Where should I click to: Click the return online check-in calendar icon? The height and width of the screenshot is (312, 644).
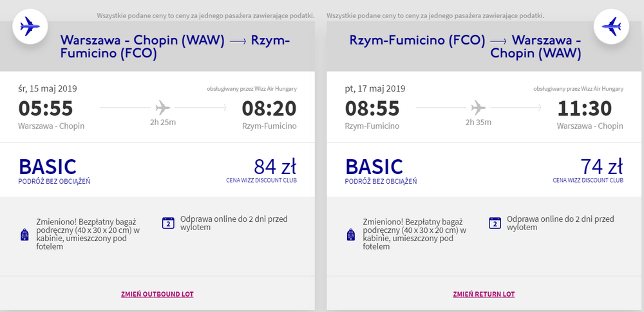click(495, 223)
